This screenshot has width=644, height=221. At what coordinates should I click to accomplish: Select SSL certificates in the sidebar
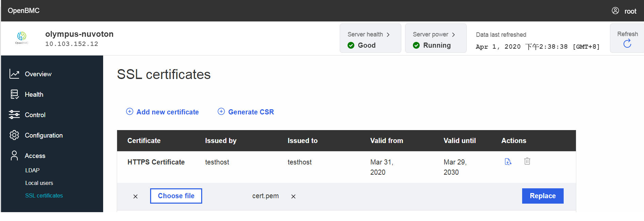[44, 195]
